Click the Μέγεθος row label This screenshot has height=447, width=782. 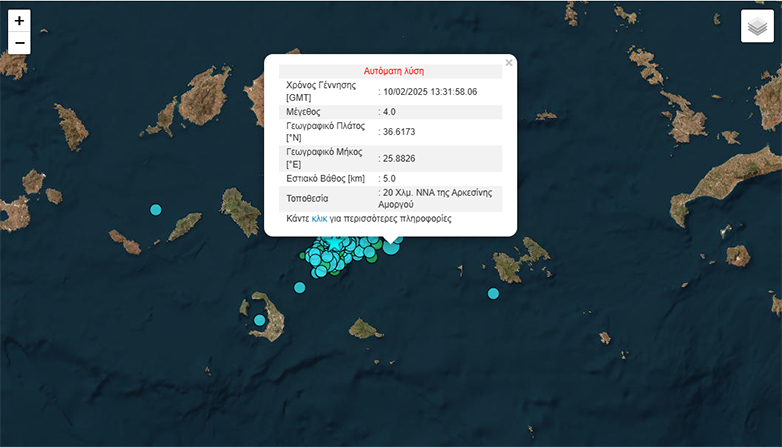coord(304,112)
